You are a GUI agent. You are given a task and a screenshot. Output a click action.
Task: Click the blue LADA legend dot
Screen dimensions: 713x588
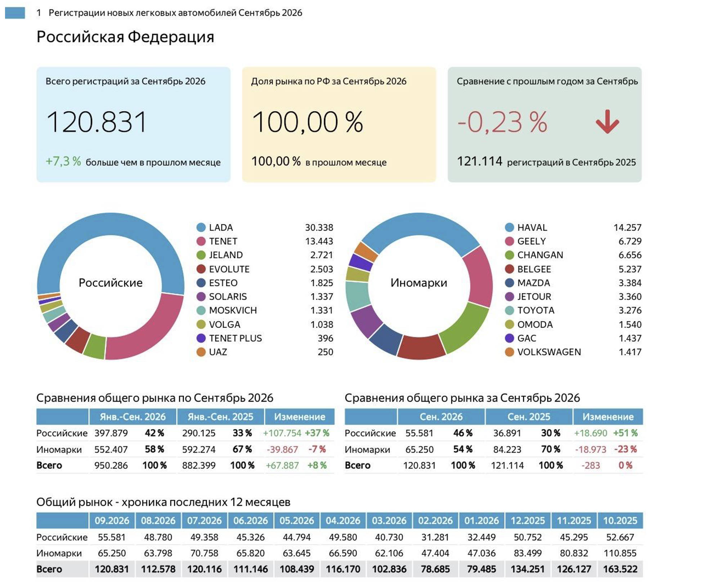pos(201,227)
